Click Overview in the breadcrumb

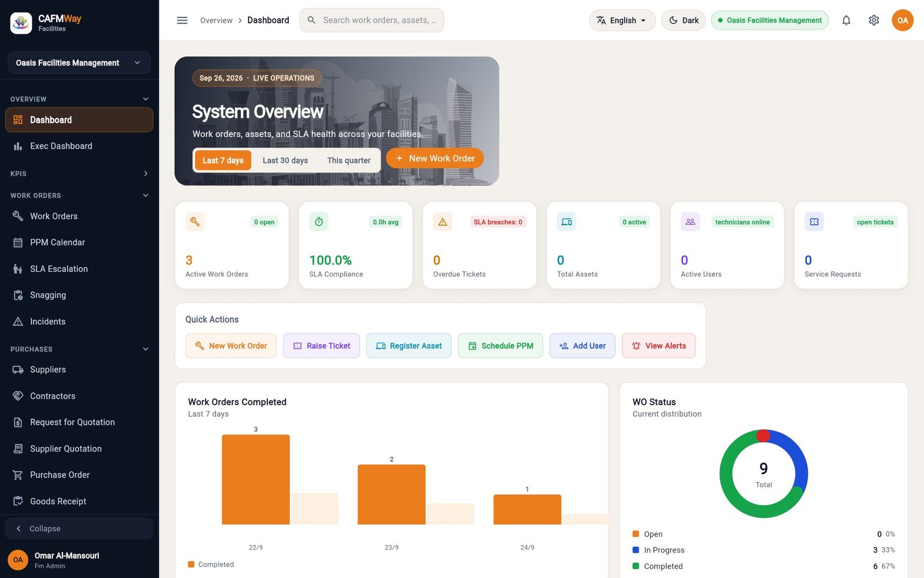pyautogui.click(x=216, y=20)
